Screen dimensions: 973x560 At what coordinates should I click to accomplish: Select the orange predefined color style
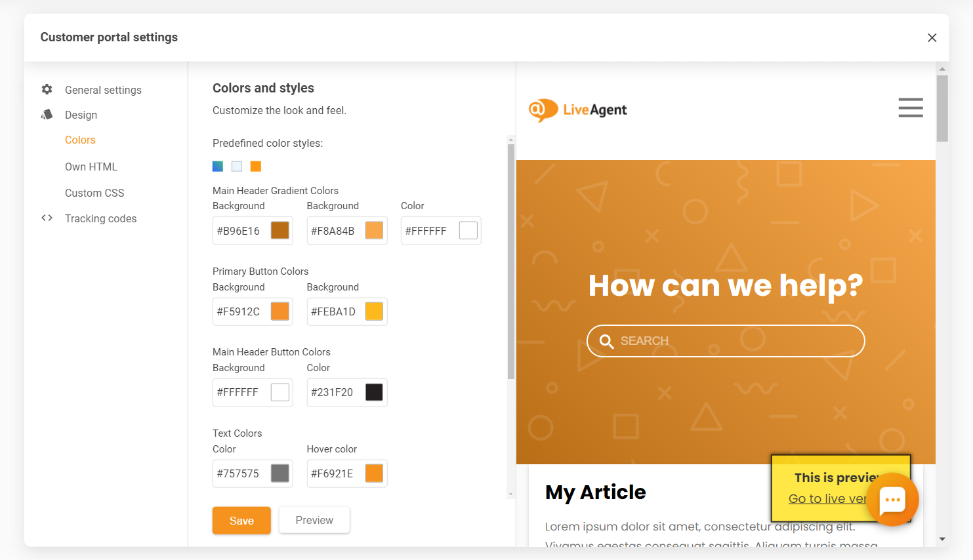click(x=256, y=167)
